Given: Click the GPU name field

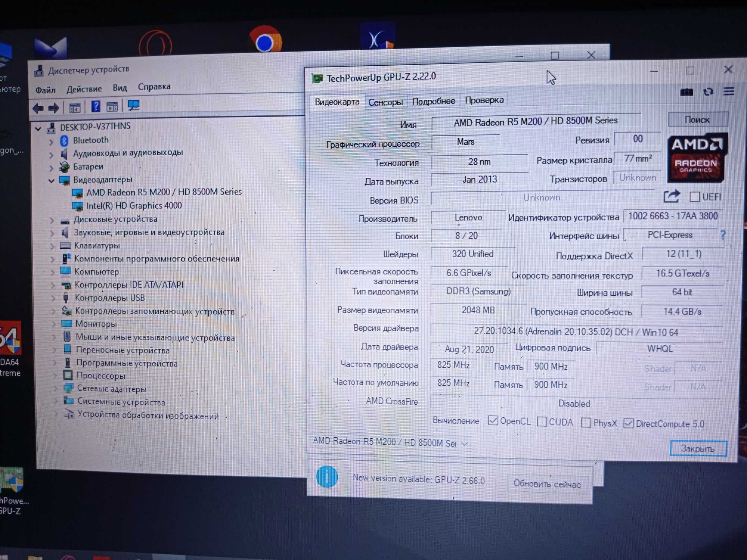Looking at the screenshot, I should [x=536, y=121].
